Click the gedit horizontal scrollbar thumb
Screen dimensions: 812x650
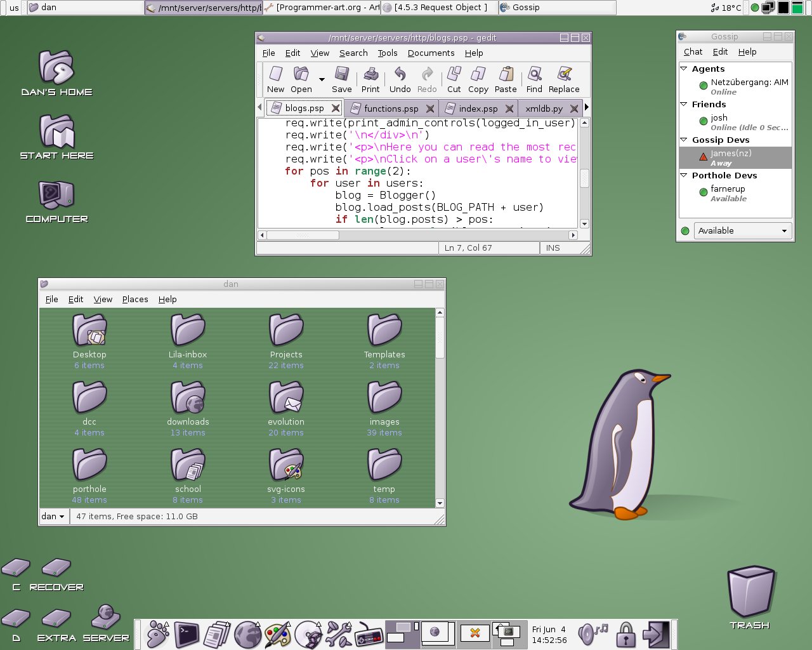pyautogui.click(x=303, y=235)
